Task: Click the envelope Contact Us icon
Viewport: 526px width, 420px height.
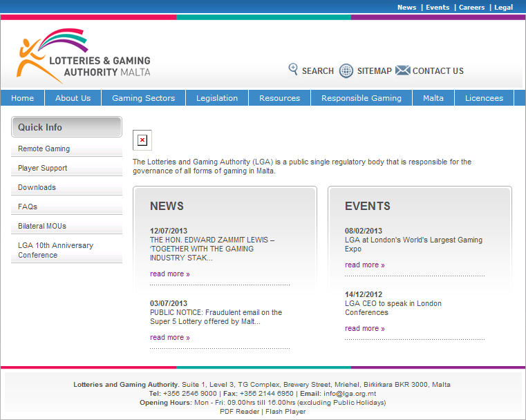Action: [402, 70]
